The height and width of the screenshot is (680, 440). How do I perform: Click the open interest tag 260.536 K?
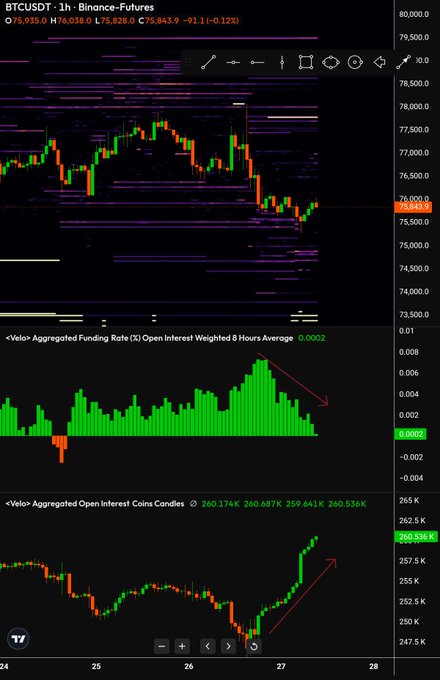pos(416,537)
